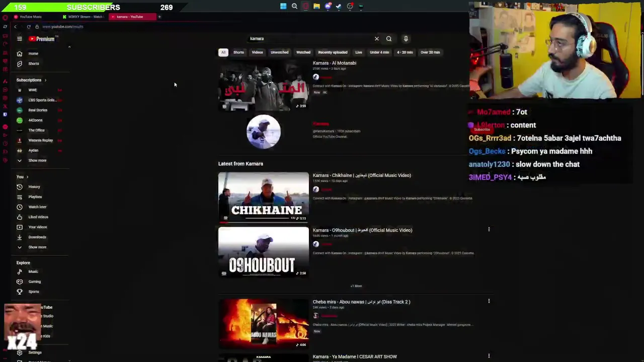Open Sports in Explore section
The image size is (644, 362).
(x=33, y=292)
